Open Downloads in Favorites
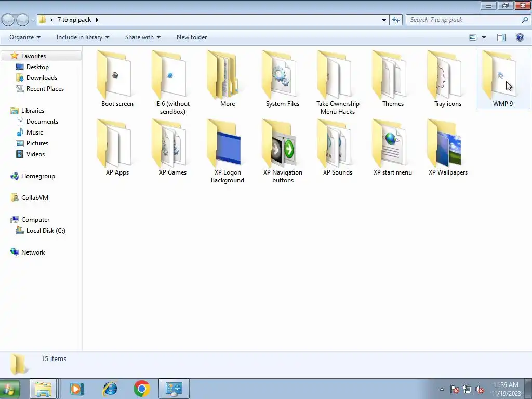The image size is (532, 399). click(42, 78)
